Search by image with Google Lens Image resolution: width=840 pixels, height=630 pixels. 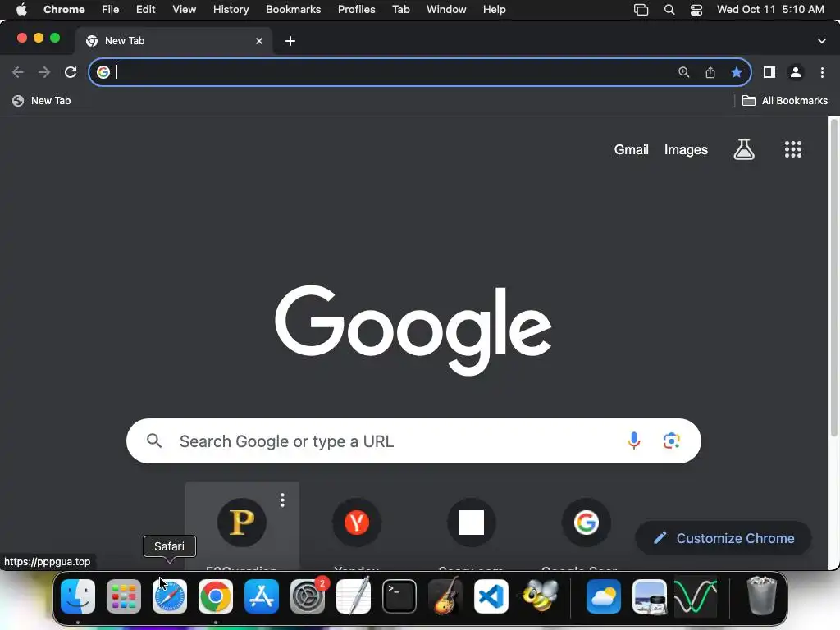pyautogui.click(x=671, y=441)
